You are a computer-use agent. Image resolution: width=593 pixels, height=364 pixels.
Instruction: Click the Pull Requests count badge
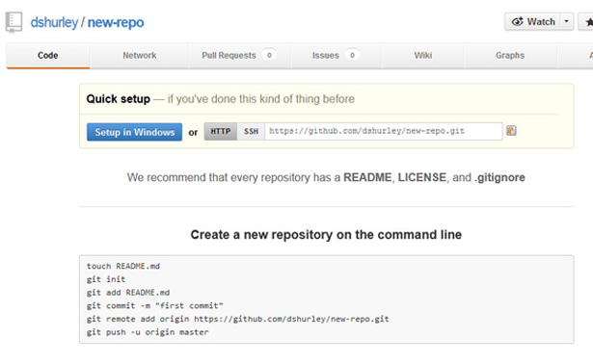[269, 55]
